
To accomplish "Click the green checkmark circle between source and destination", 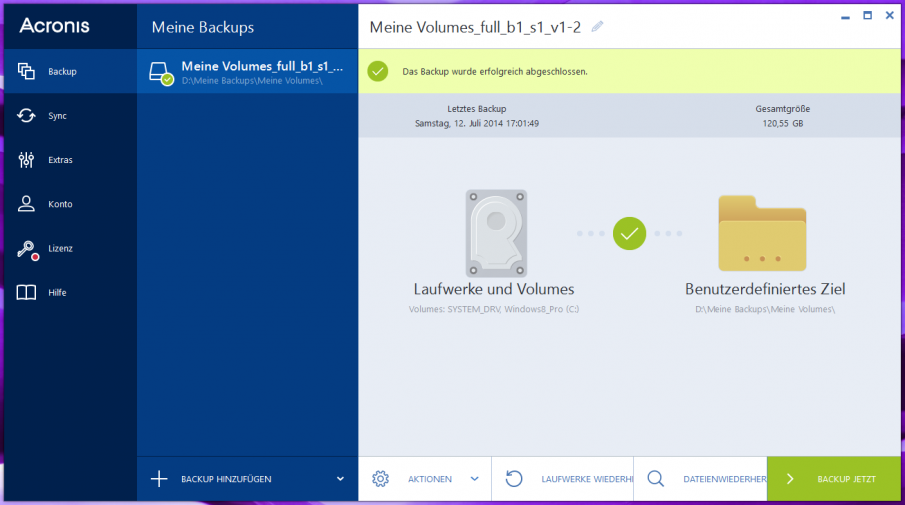I will [x=629, y=233].
